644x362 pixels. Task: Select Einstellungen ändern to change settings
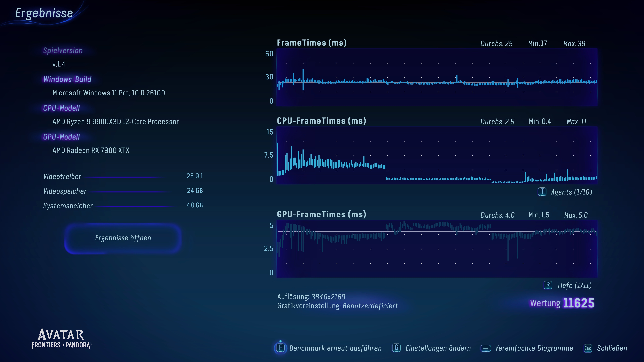click(x=438, y=348)
